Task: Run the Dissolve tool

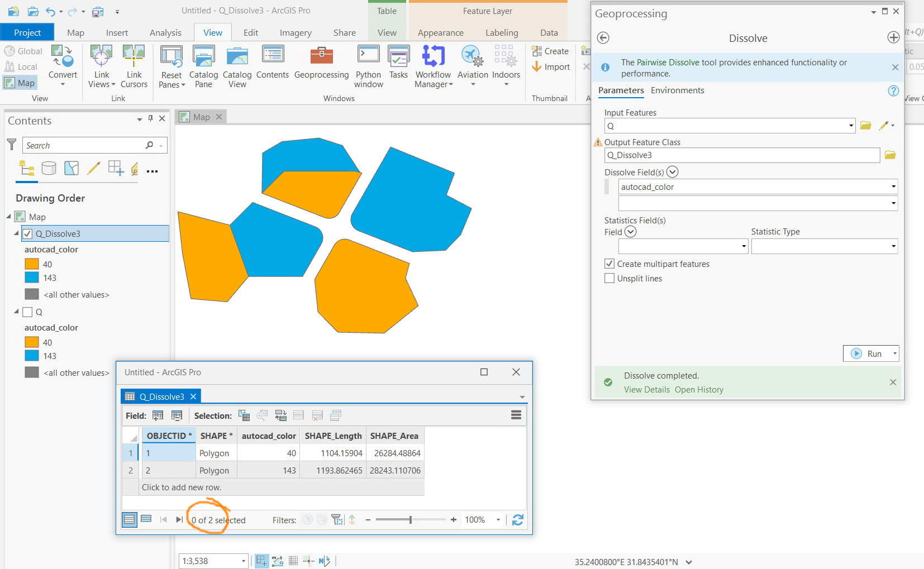Action: (x=866, y=353)
